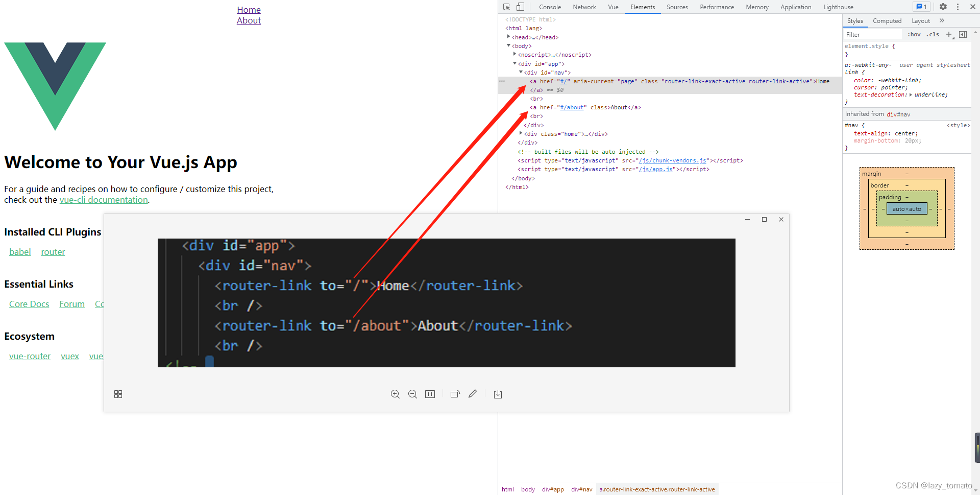This screenshot has width=980, height=495.
Task: Open the Core Docs link
Action: coord(29,304)
